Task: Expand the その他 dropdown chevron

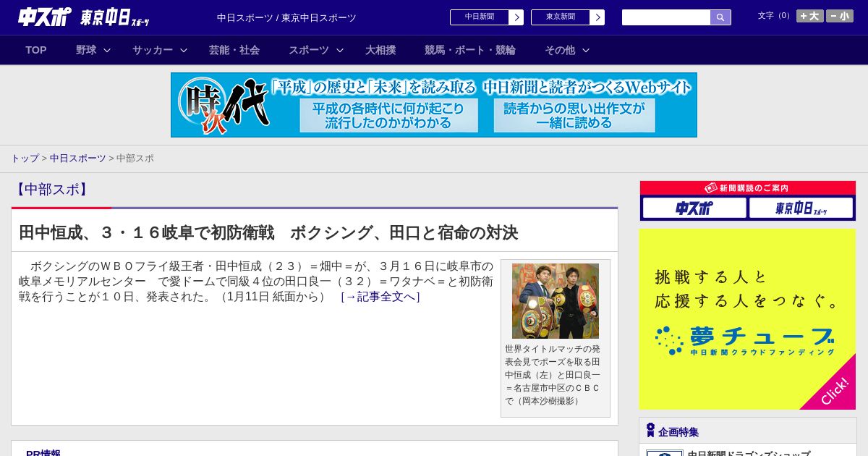Action: (586, 50)
